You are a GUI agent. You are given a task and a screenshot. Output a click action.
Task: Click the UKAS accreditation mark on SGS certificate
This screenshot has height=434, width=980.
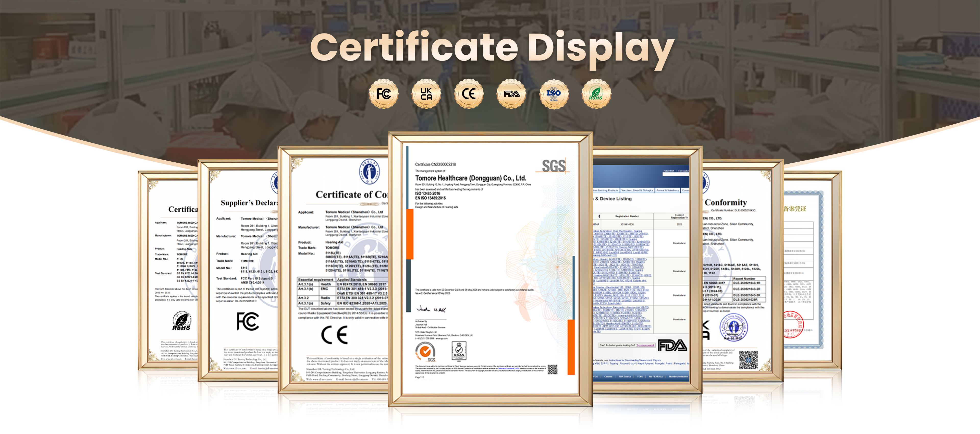pyautogui.click(x=459, y=351)
